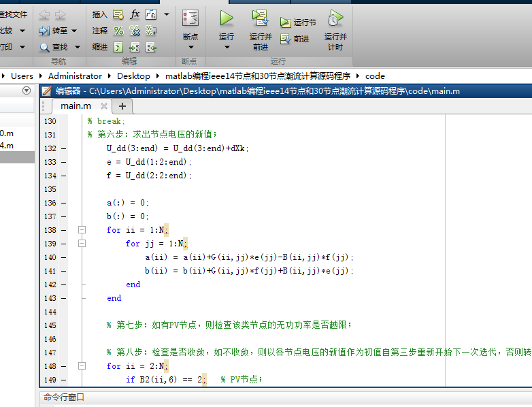Click the editor pencil icon in title bar
The width and height of the screenshot is (532, 407).
tap(46, 91)
